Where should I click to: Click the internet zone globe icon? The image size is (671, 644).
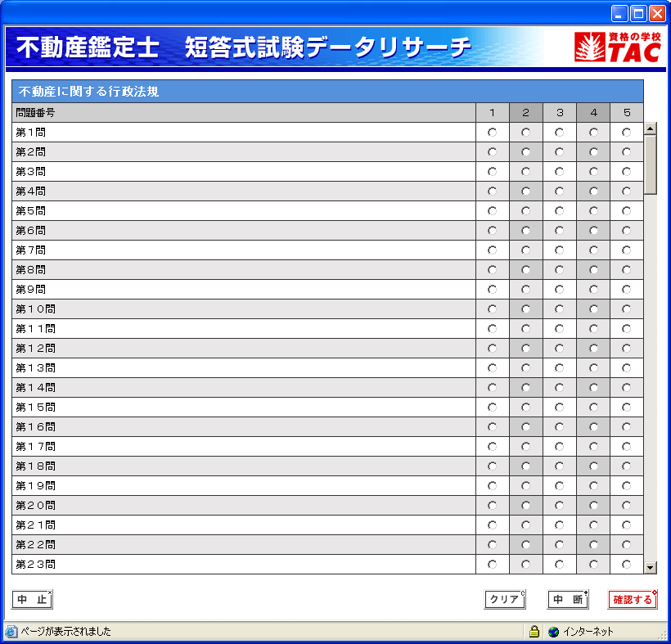pos(554,632)
